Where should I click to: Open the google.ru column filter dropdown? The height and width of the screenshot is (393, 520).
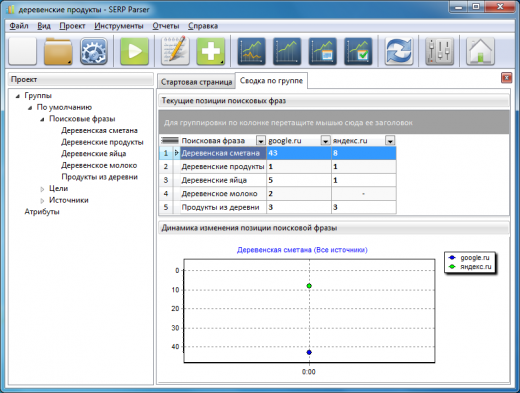tap(325, 141)
